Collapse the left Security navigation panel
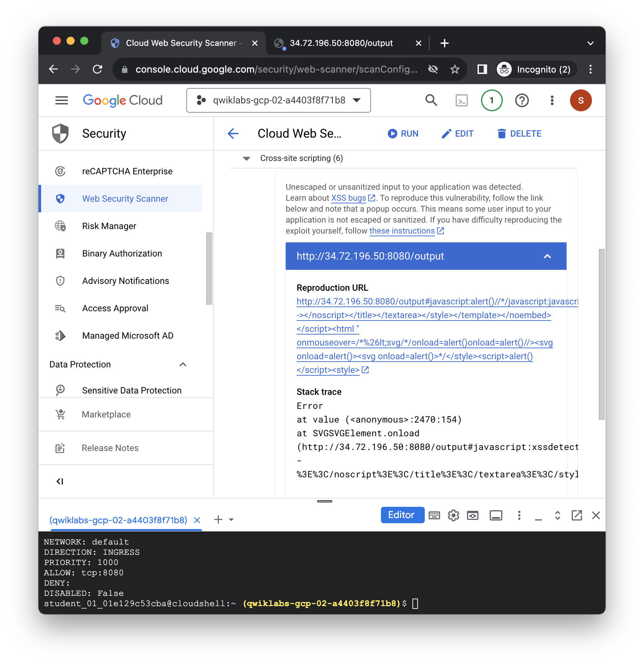The height and width of the screenshot is (665, 644). coord(60,481)
